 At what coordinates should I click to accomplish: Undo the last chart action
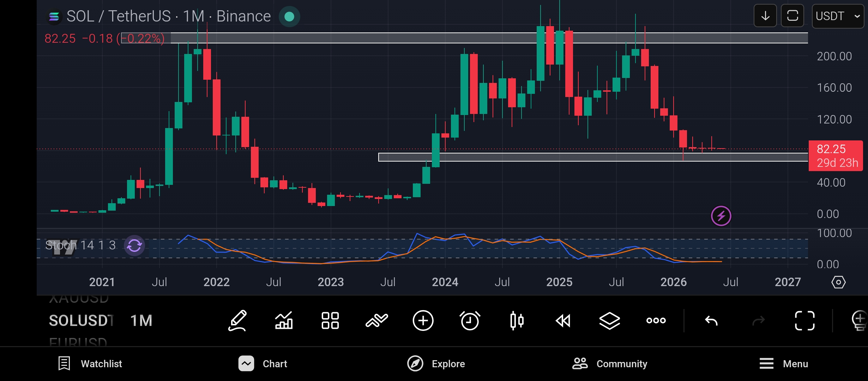click(711, 321)
